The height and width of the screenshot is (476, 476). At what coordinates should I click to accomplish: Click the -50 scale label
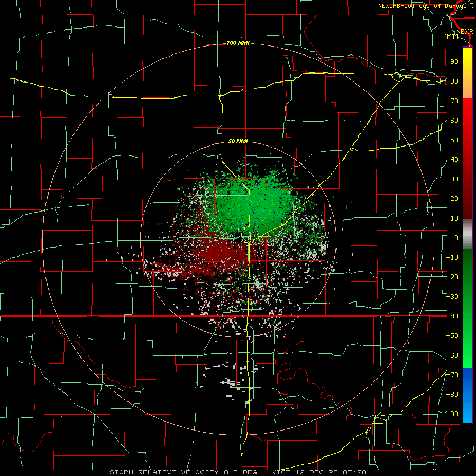pyautogui.click(x=452, y=336)
